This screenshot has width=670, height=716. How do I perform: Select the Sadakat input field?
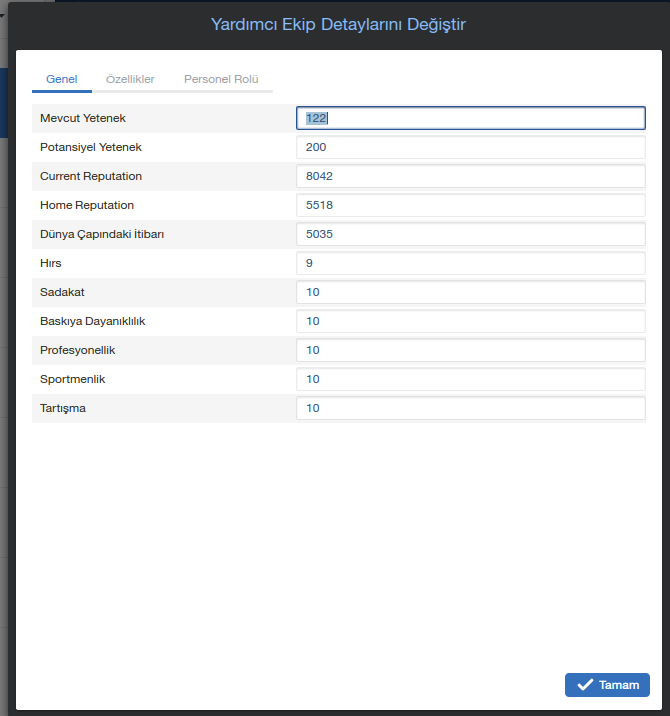[x=470, y=292]
